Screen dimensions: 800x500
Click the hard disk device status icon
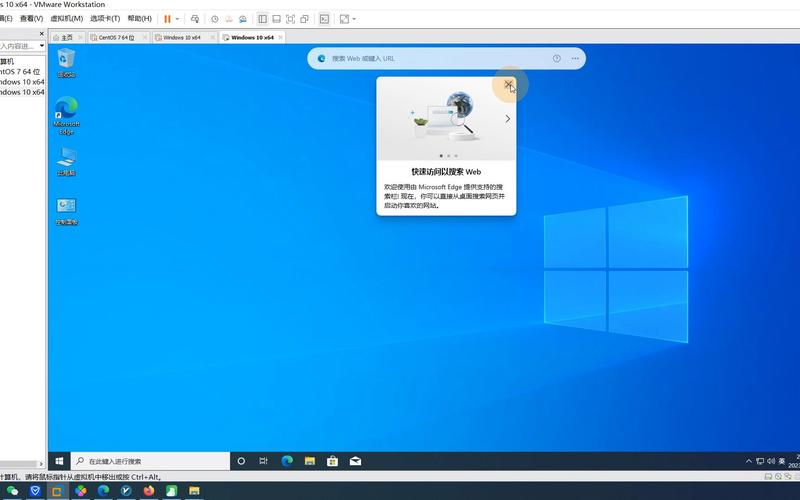[768, 477]
